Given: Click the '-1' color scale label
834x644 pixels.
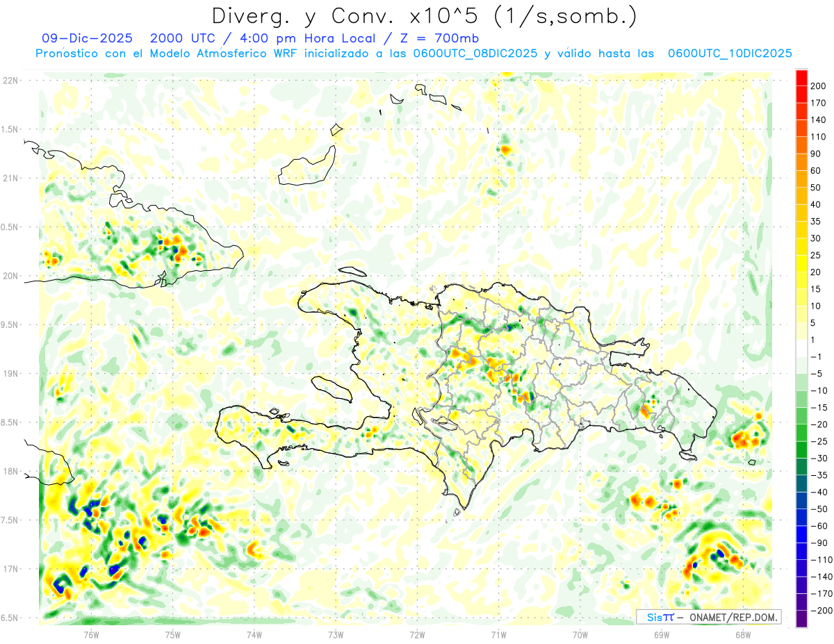Looking at the screenshot, I should pyautogui.click(x=817, y=357).
